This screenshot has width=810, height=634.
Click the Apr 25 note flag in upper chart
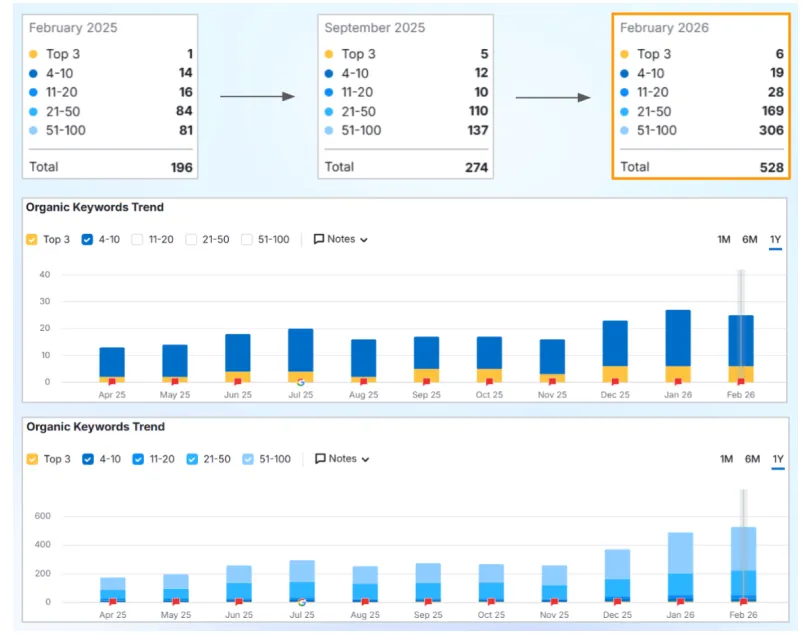pos(112,382)
